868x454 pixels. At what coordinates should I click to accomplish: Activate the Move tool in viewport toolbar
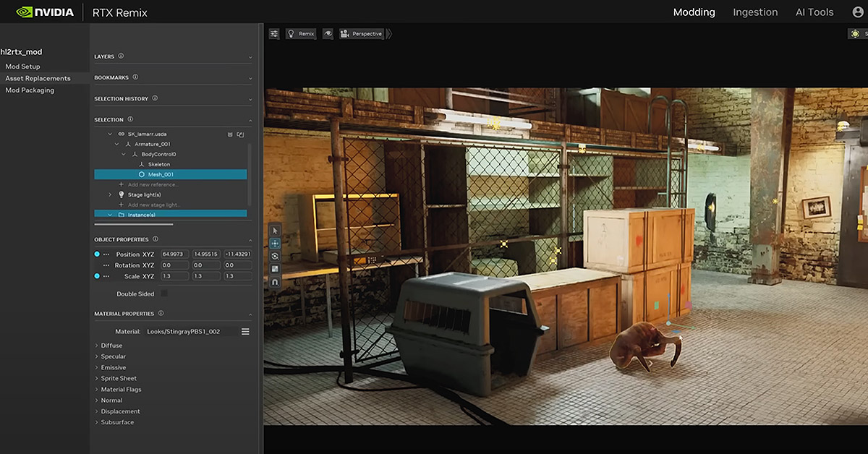pos(275,244)
